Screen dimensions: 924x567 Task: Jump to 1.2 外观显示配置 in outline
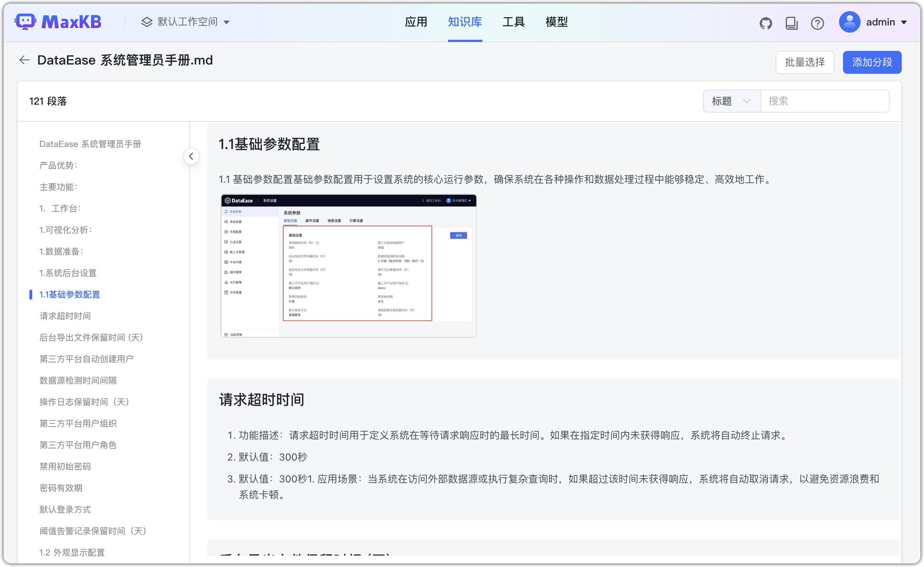[72, 552]
